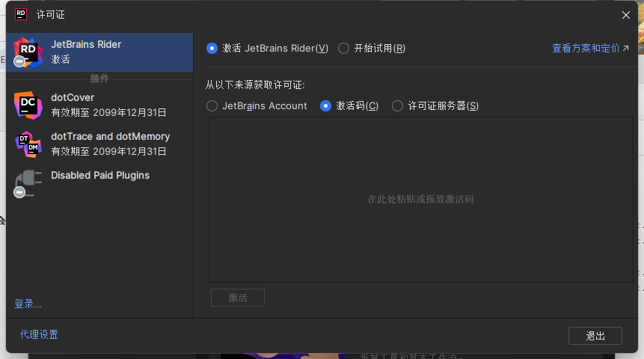This screenshot has width=644, height=359.
Task: Click the 登录... login link
Action: pos(28,304)
